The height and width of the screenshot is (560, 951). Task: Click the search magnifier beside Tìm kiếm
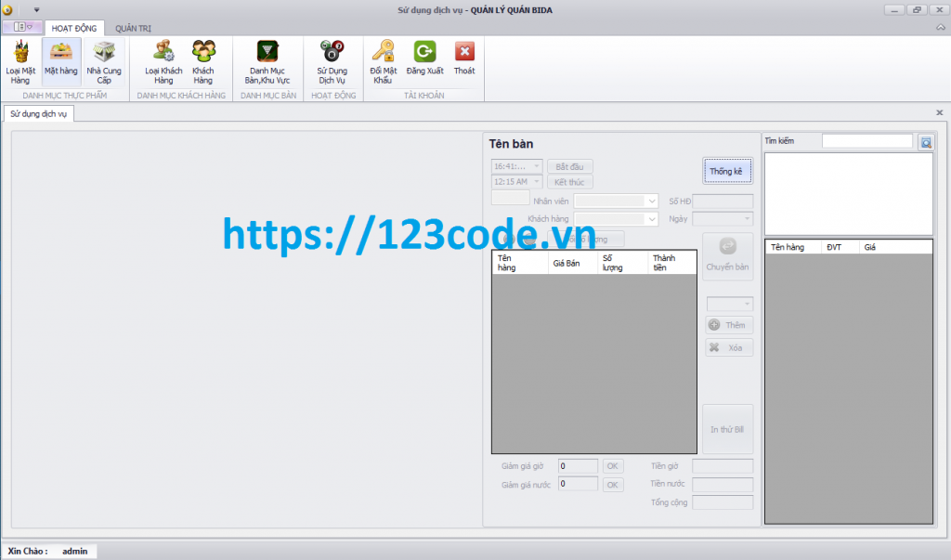point(925,141)
